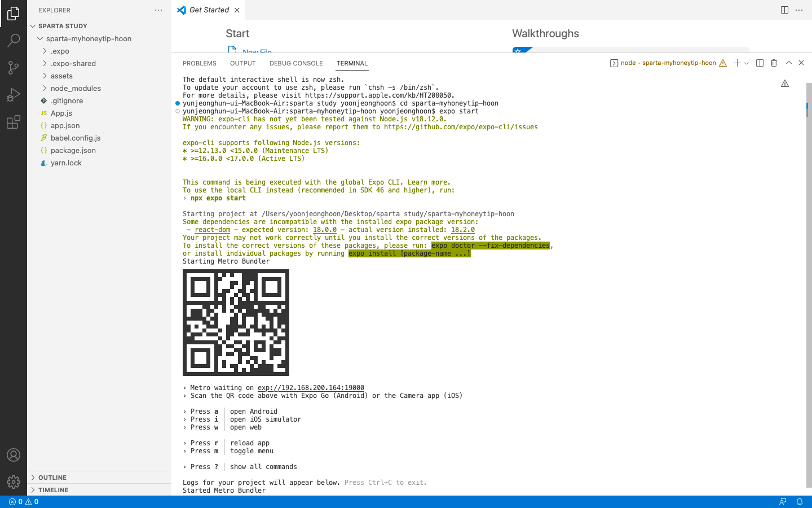
Task: Open the .gitignore file
Action: point(99,101)
